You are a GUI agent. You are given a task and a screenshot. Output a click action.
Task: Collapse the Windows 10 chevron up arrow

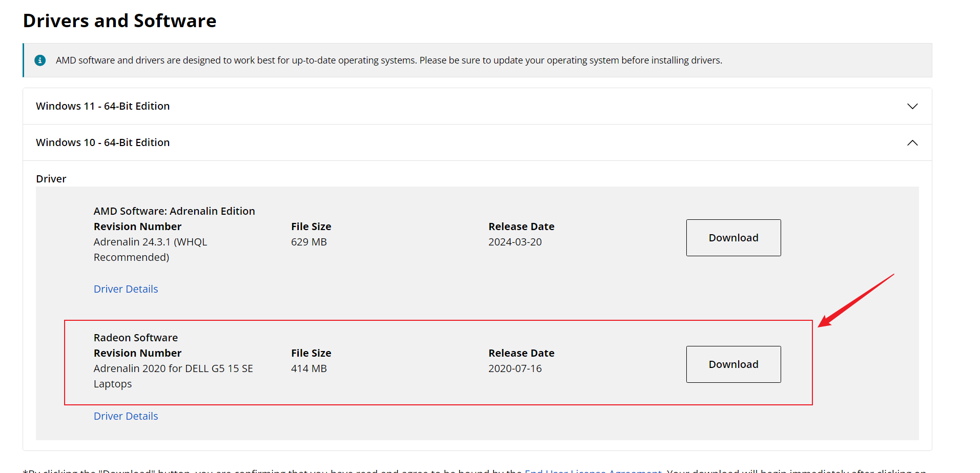coord(912,143)
